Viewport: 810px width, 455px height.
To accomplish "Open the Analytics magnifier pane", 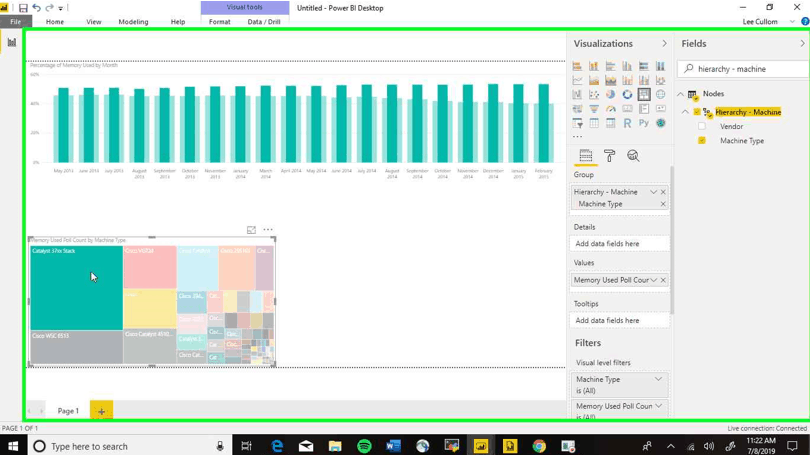I will click(x=633, y=155).
